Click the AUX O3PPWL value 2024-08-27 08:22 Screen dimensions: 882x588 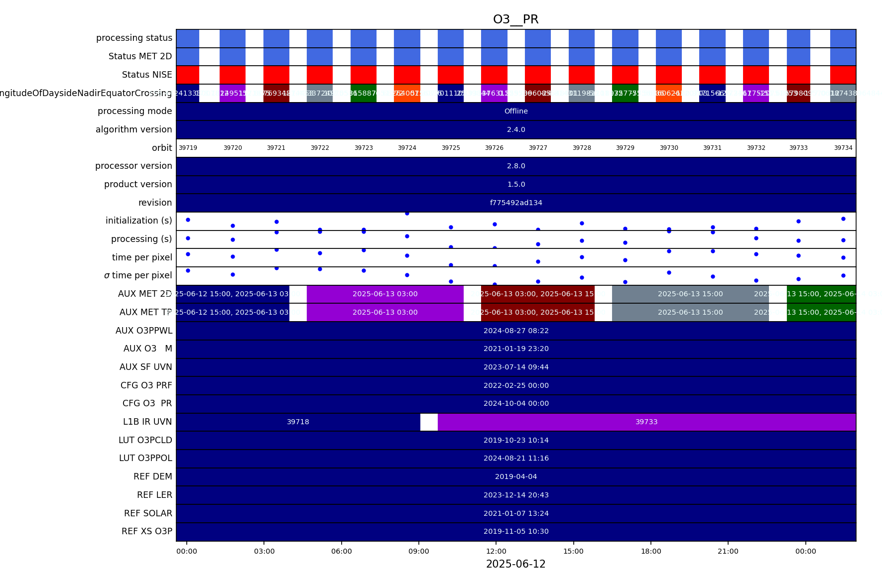[x=515, y=331]
